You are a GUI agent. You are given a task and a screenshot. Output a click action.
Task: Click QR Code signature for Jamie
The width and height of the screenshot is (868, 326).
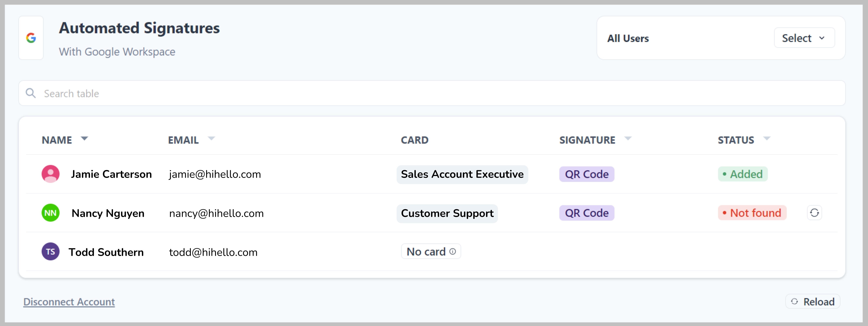[x=587, y=174]
